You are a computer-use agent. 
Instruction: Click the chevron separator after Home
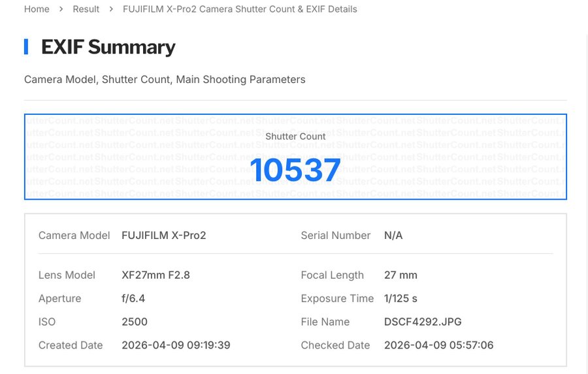pyautogui.click(x=61, y=9)
